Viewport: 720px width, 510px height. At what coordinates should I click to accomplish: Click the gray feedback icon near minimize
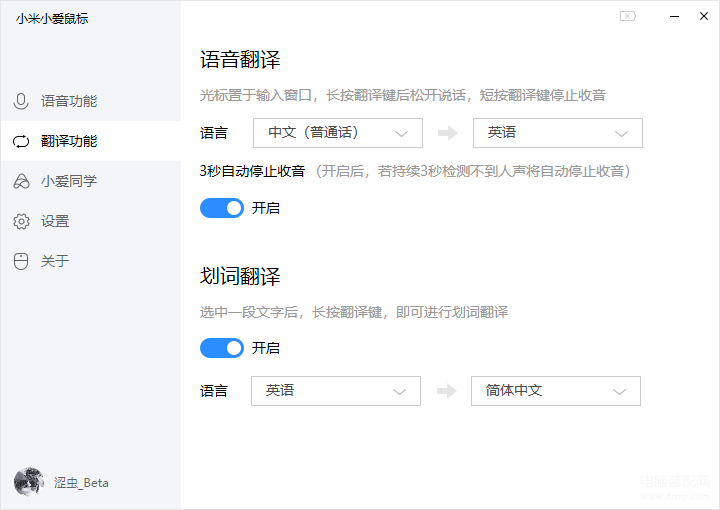[x=628, y=16]
